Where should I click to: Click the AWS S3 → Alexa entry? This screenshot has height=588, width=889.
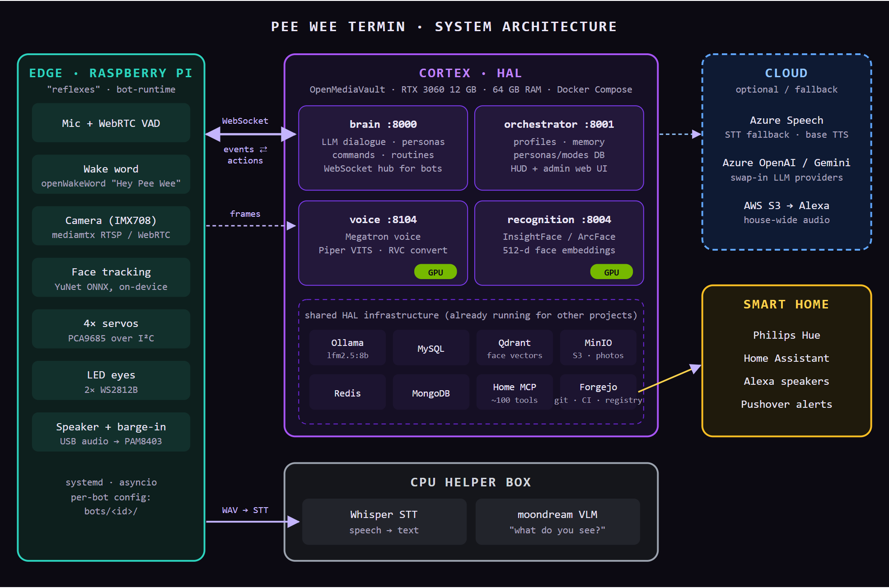click(786, 205)
